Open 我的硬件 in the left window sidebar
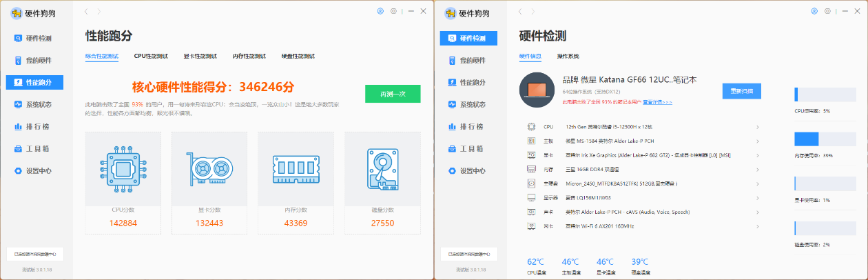 click(34, 61)
